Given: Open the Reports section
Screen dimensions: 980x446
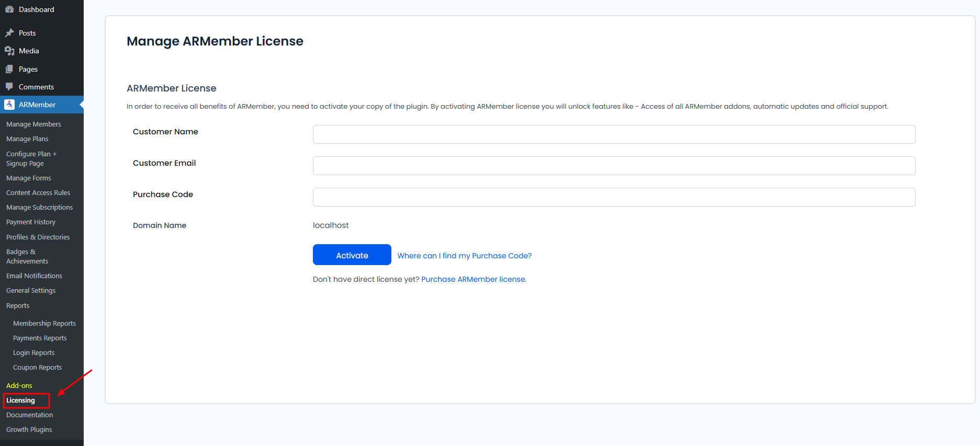Looking at the screenshot, I should tap(18, 306).
